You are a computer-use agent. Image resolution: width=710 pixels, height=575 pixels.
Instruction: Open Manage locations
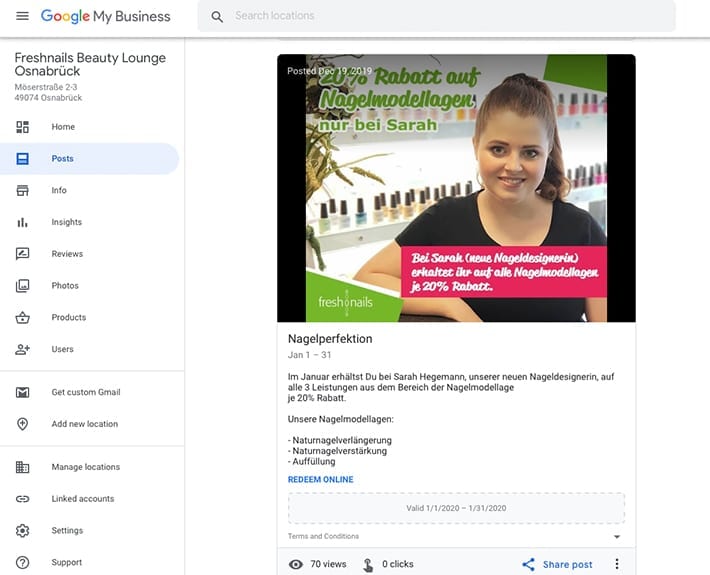point(89,467)
